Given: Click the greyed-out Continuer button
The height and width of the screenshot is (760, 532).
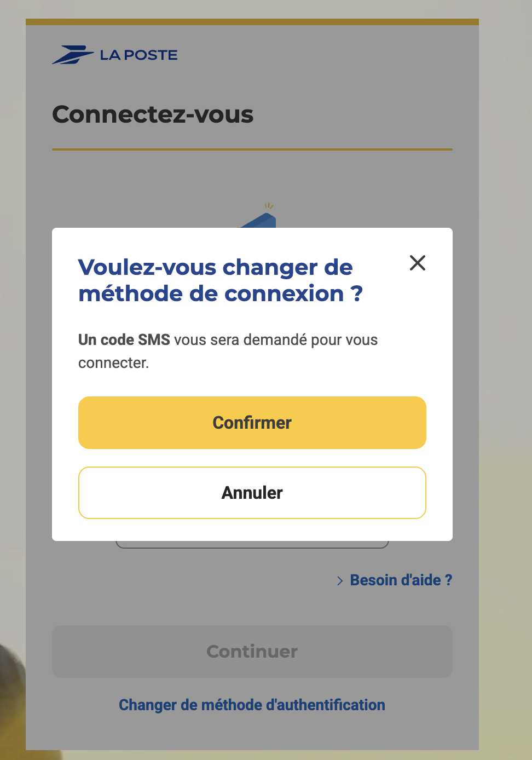Looking at the screenshot, I should click(252, 652).
